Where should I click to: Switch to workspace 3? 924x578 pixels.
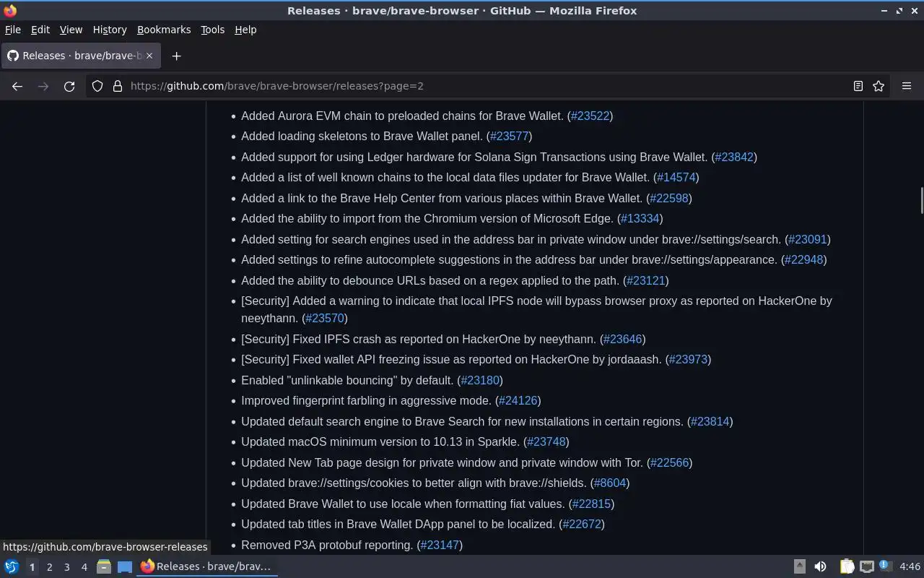66,567
